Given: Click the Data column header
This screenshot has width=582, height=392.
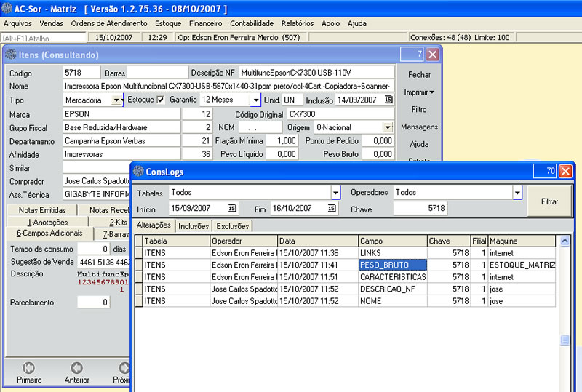Looking at the screenshot, I should [318, 241].
